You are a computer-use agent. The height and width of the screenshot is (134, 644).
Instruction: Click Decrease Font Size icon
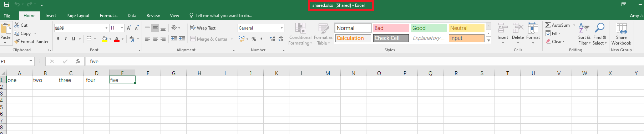click(x=137, y=28)
